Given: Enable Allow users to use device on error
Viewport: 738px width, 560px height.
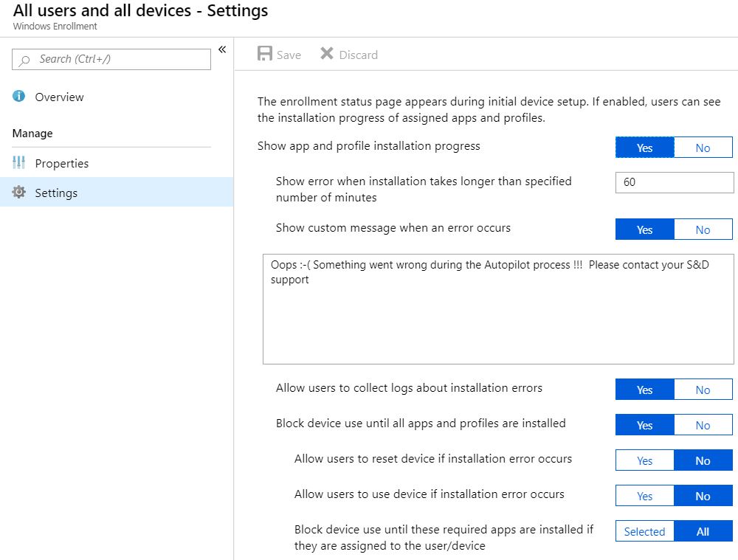Looking at the screenshot, I should tap(644, 496).
